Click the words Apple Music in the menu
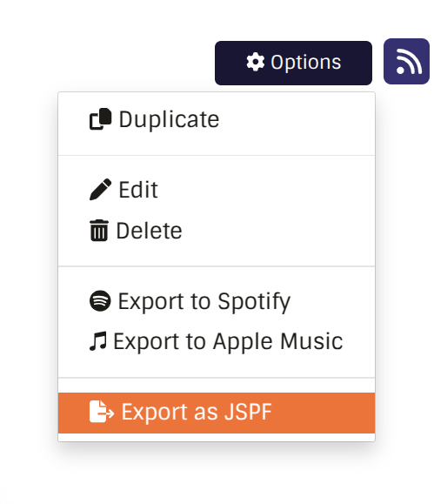The image size is (434, 504). point(277,342)
